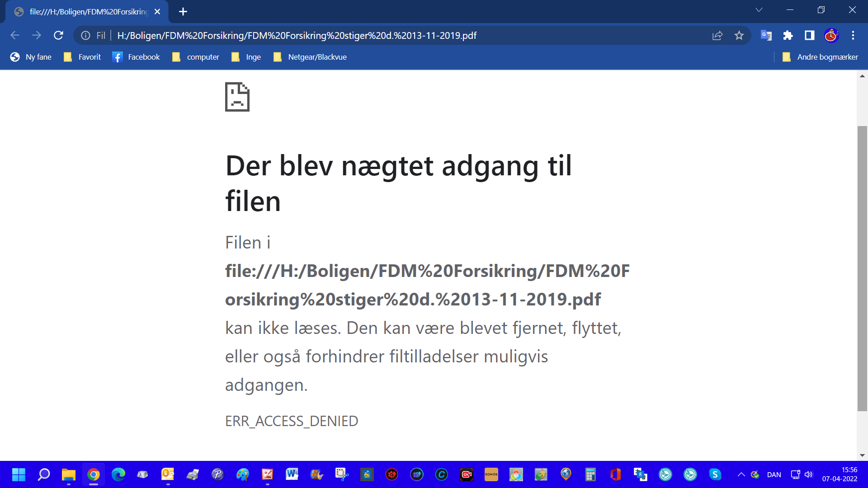Click the share page icon in the address bar
868x488 pixels.
coord(717,35)
